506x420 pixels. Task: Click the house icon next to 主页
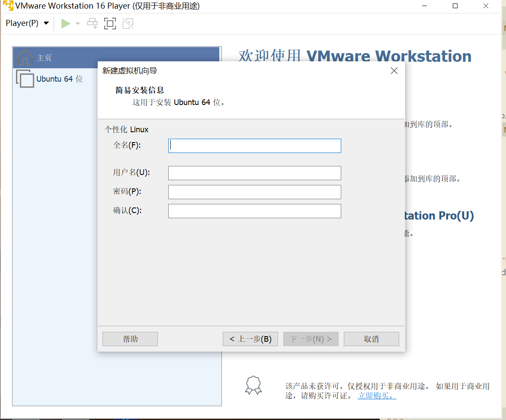pos(25,57)
